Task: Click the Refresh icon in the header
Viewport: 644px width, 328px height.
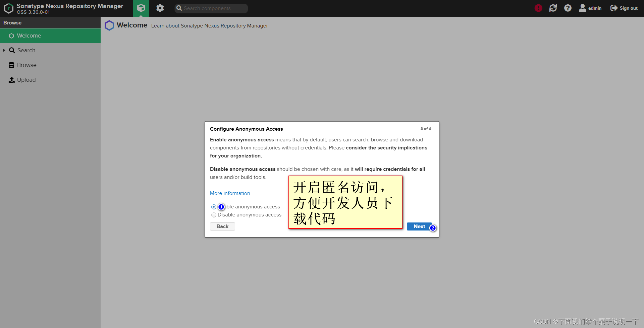Action: click(553, 8)
